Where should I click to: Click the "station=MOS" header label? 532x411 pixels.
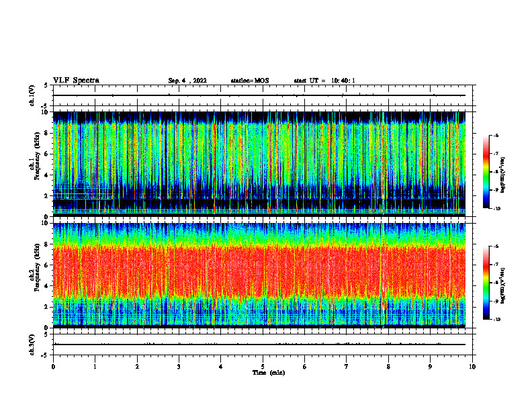pos(250,81)
